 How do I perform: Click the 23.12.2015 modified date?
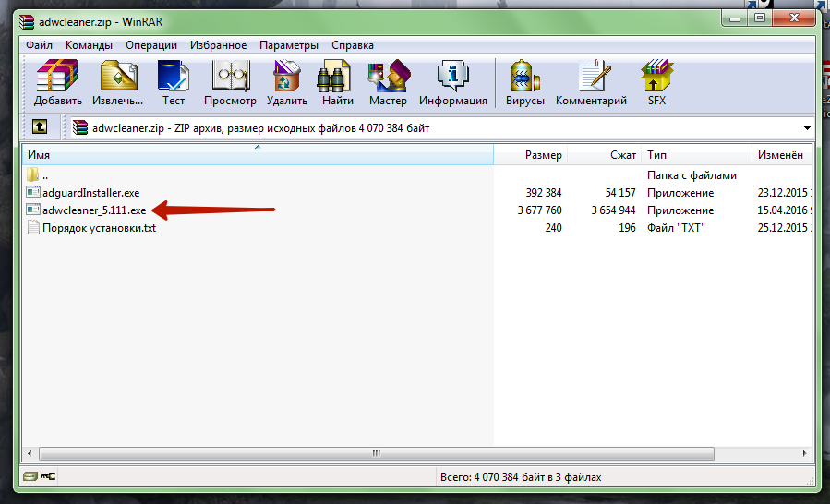[783, 193]
